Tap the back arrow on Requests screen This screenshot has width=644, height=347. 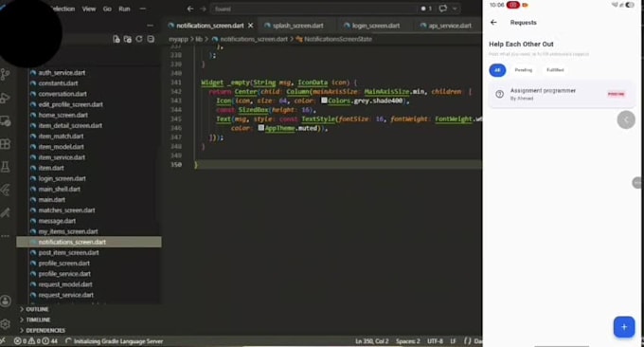(x=493, y=23)
